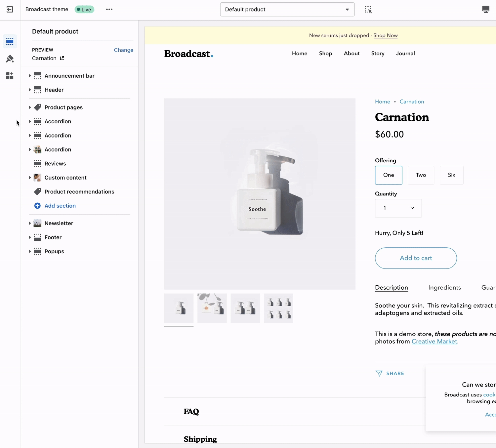Open Carnation preview in new window icon
Screen dimensions: 496x448
[x=62, y=58]
